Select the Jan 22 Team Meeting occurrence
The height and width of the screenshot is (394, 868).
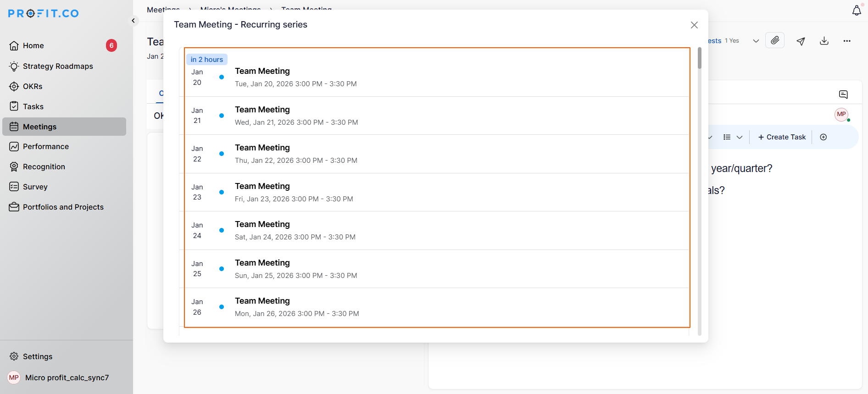(296, 154)
